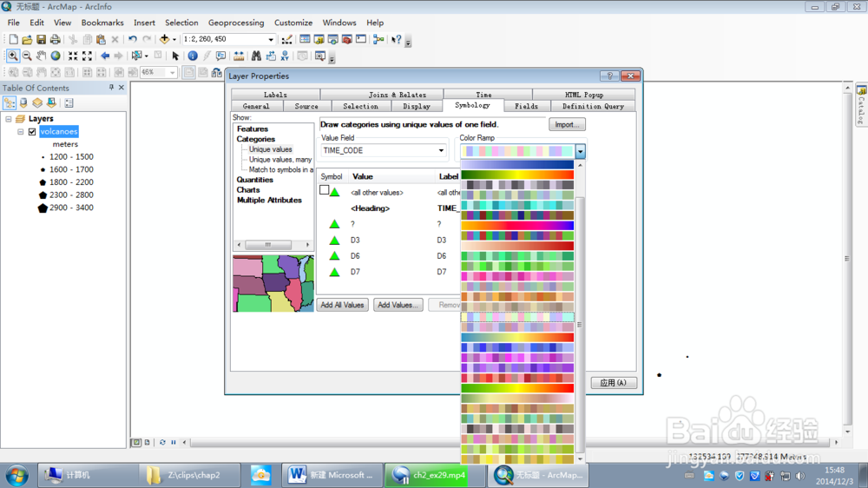Pick the green-to-orange gradient color ramp

[x=517, y=175]
